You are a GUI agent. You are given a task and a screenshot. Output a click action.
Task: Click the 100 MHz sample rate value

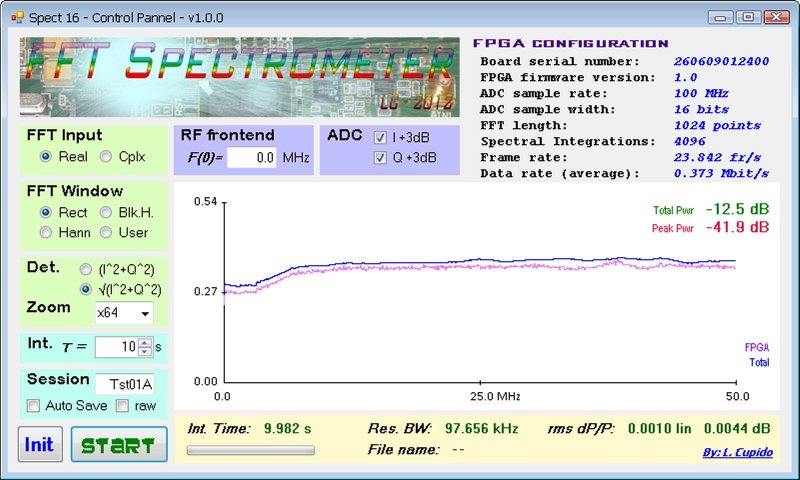click(x=701, y=93)
